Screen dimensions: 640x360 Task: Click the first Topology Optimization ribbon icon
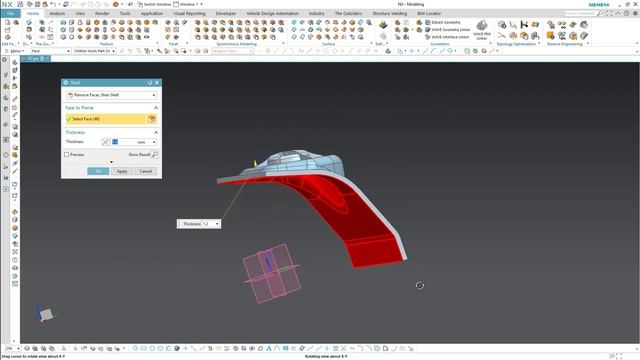(502, 25)
